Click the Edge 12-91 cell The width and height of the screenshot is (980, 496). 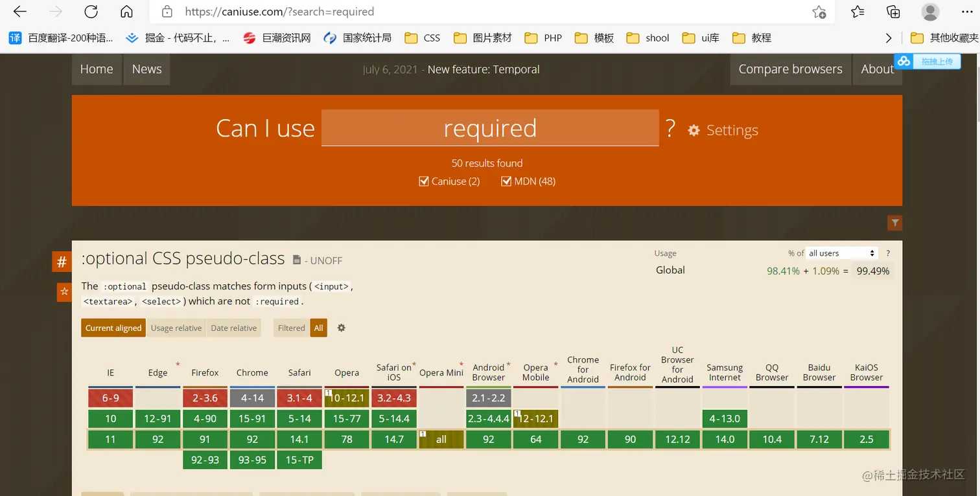(157, 419)
